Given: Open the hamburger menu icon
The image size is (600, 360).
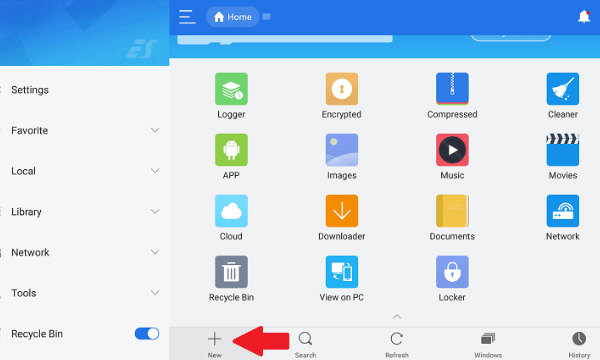Looking at the screenshot, I should tap(187, 17).
